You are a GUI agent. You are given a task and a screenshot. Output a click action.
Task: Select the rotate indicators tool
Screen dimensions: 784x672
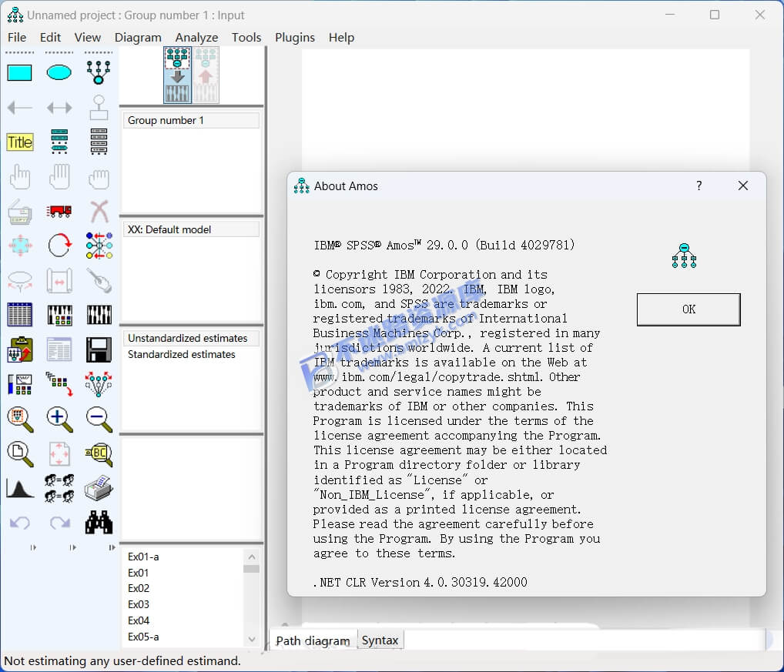59,246
